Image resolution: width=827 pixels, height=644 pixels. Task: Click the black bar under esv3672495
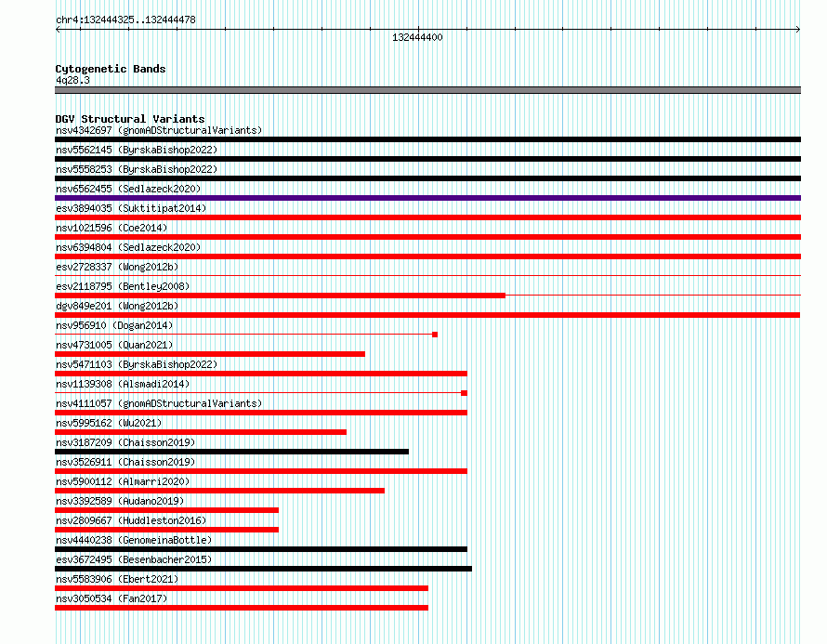pos(263,569)
